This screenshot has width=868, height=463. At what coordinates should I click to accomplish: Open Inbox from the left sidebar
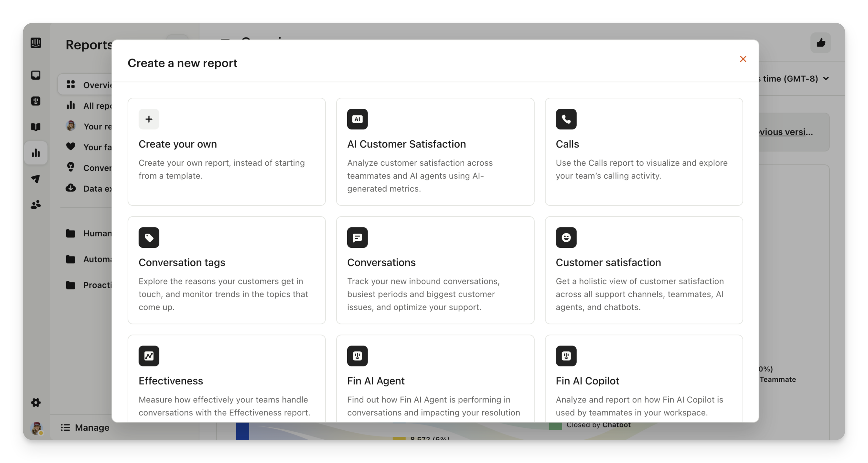tap(36, 75)
